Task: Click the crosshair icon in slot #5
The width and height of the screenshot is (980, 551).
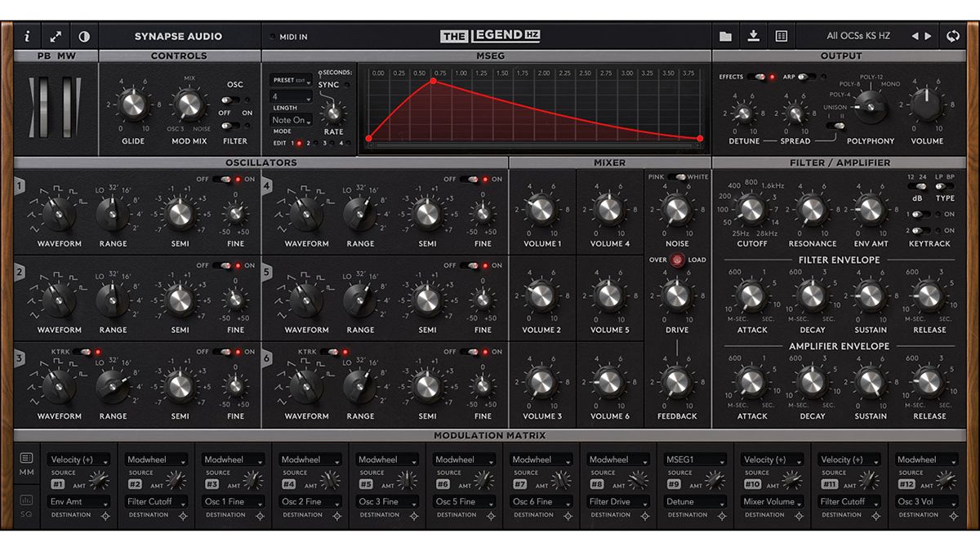Action: coord(413,516)
